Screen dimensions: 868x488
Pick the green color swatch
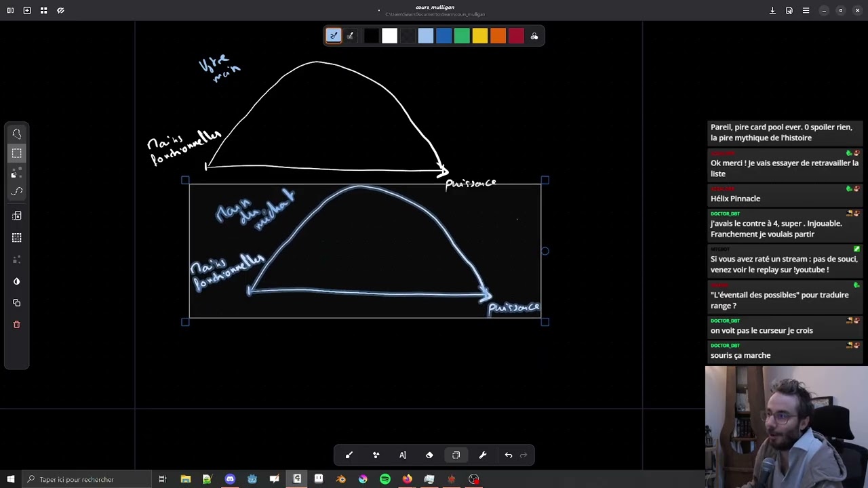(462, 36)
